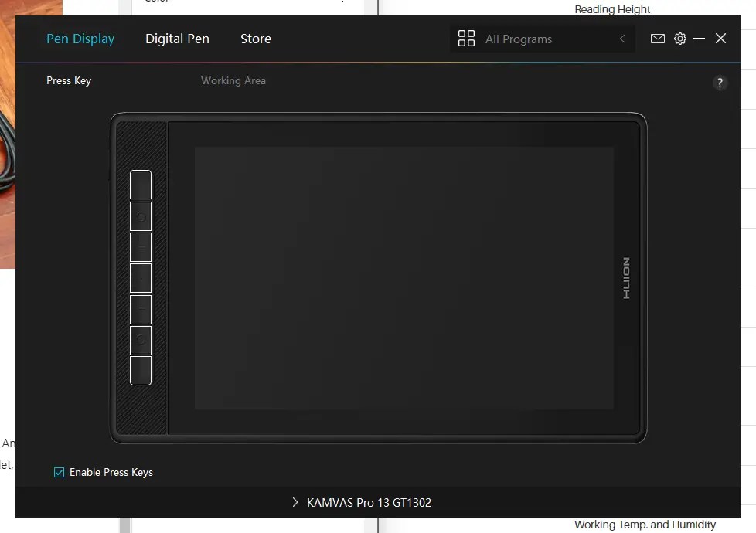
Task: Open the Store tab
Action: coord(255,39)
